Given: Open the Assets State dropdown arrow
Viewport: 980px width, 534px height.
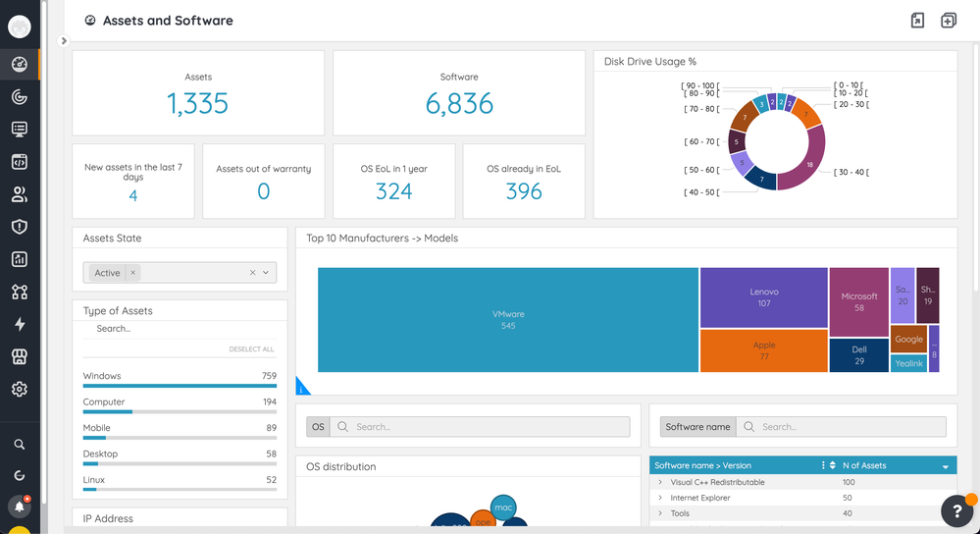Looking at the screenshot, I should click(x=266, y=273).
